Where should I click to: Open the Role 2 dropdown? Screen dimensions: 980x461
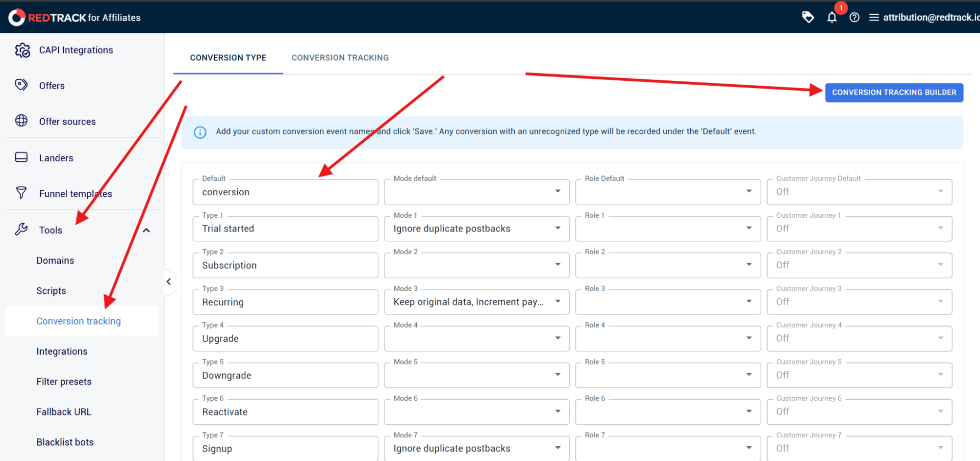click(668, 265)
